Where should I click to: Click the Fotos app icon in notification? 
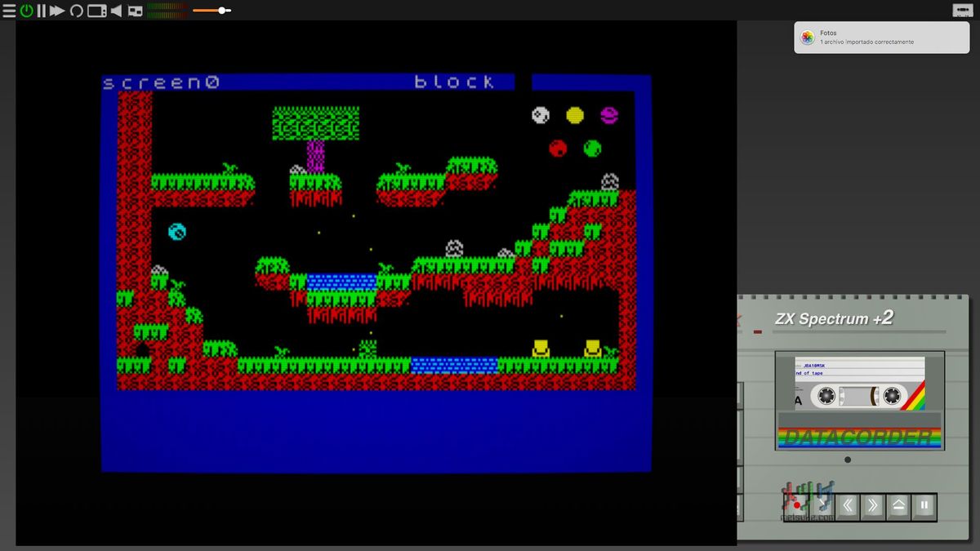point(807,38)
